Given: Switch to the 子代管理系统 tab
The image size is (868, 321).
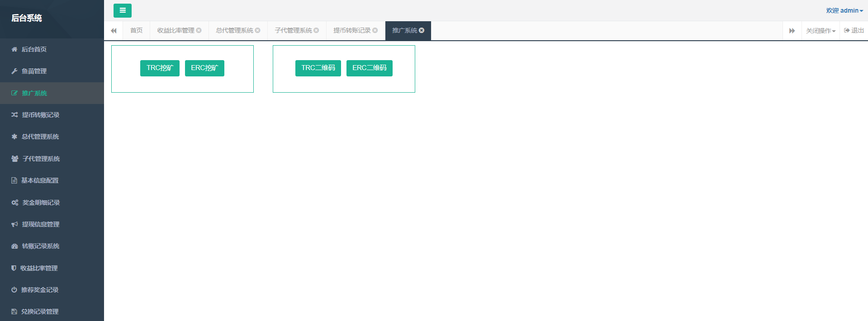Looking at the screenshot, I should click(x=293, y=30).
